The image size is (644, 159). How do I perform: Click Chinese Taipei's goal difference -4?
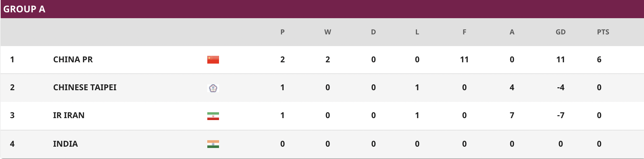(x=560, y=88)
